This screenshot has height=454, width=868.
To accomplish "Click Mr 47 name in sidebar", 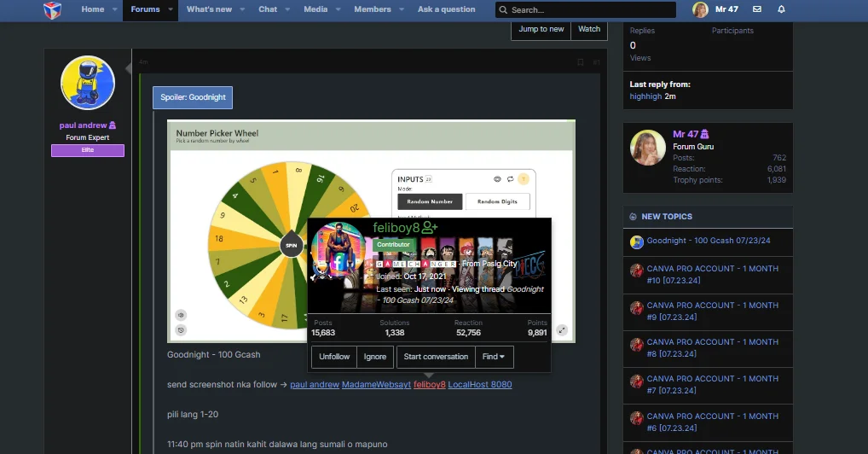I will pos(686,134).
